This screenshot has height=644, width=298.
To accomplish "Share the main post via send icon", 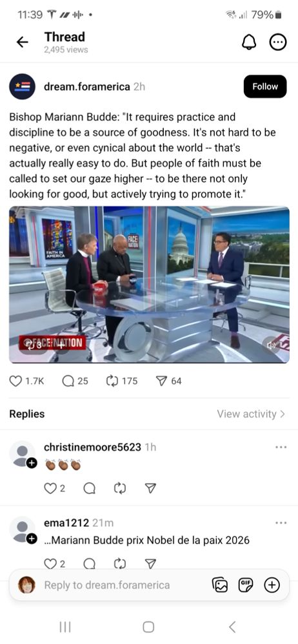I will (x=162, y=381).
